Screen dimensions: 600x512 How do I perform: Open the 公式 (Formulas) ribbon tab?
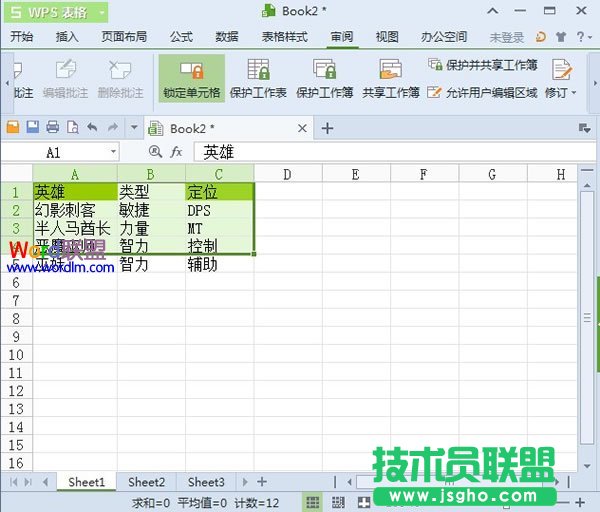point(181,37)
